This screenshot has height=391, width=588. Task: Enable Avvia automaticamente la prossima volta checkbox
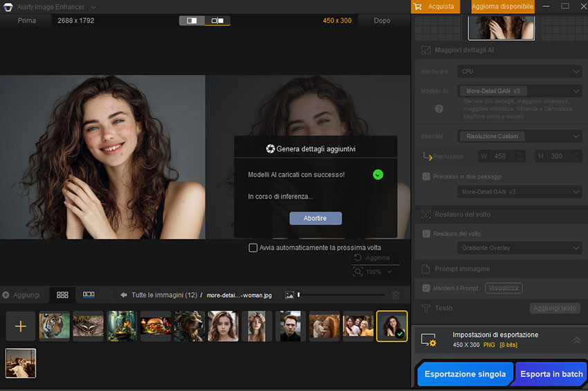[253, 248]
